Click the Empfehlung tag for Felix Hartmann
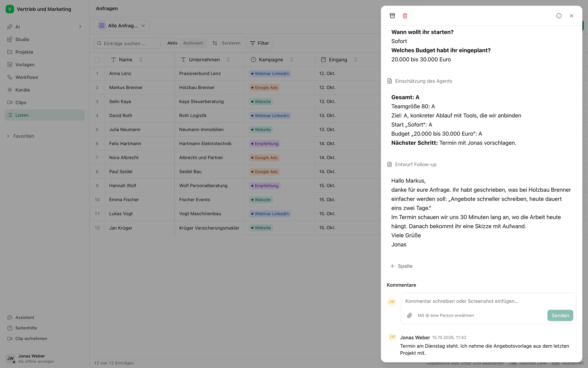The width and height of the screenshot is (588, 368). [265, 144]
